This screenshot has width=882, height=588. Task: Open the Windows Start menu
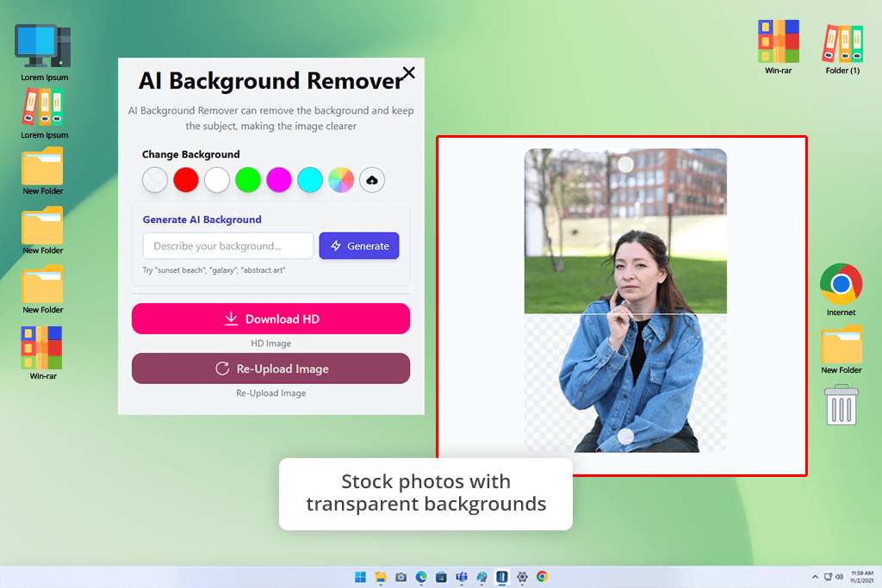pyautogui.click(x=360, y=577)
